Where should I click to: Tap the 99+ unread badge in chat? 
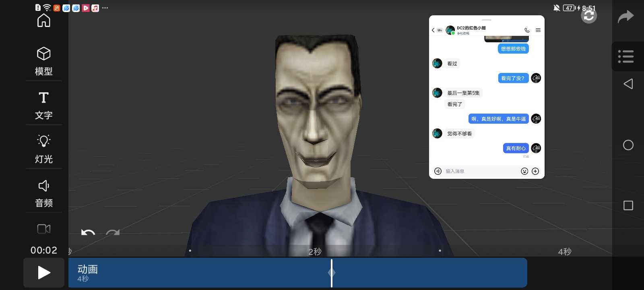click(x=440, y=30)
